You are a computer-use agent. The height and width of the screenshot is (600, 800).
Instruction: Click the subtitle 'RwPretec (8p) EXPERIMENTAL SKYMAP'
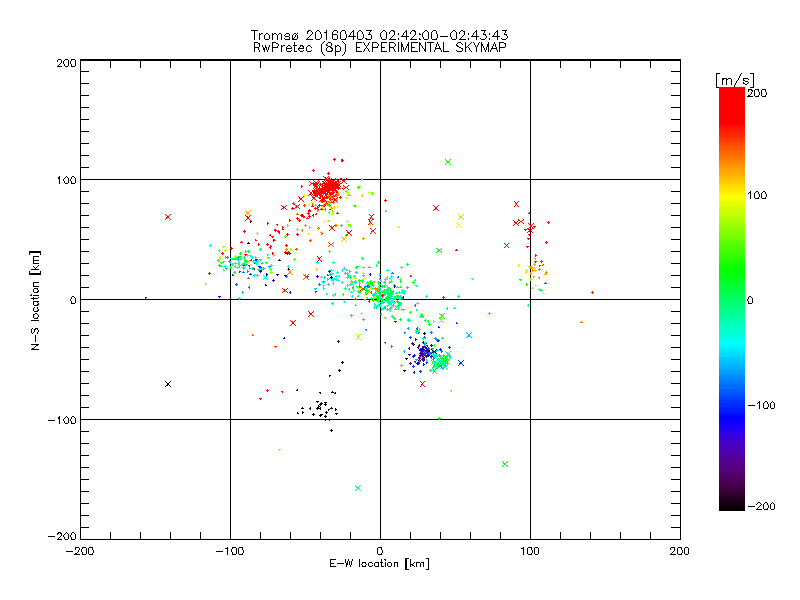pos(380,48)
